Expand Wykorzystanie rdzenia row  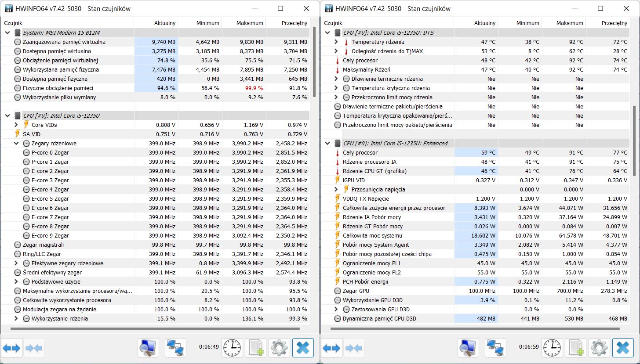[x=16, y=318]
